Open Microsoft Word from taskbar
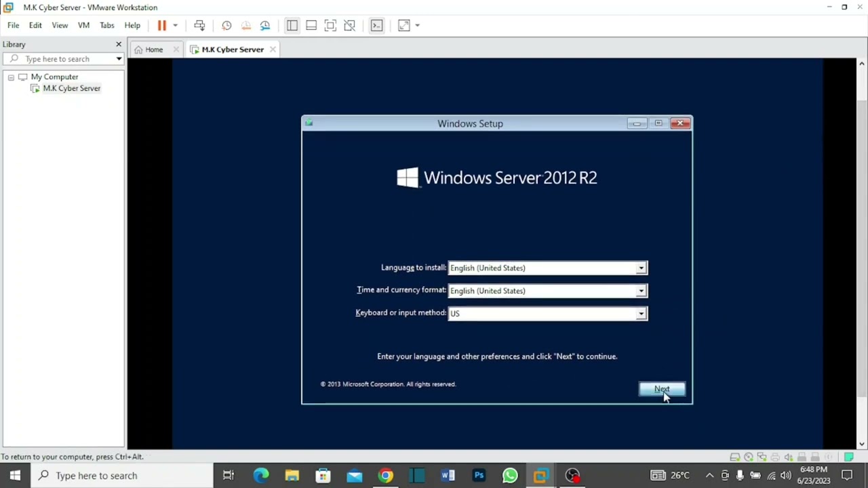868x488 pixels. pyautogui.click(x=448, y=476)
